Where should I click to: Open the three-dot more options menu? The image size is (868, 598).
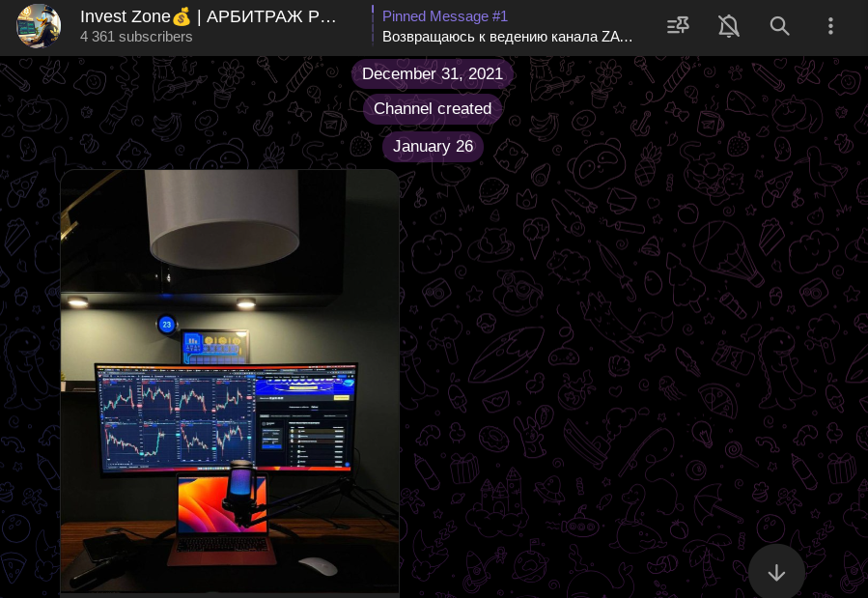tap(830, 25)
